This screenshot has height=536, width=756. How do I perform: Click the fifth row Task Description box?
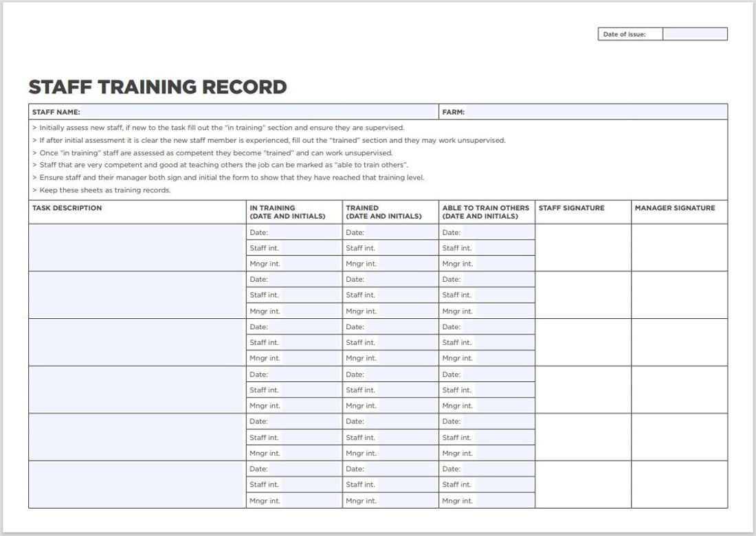click(137, 437)
